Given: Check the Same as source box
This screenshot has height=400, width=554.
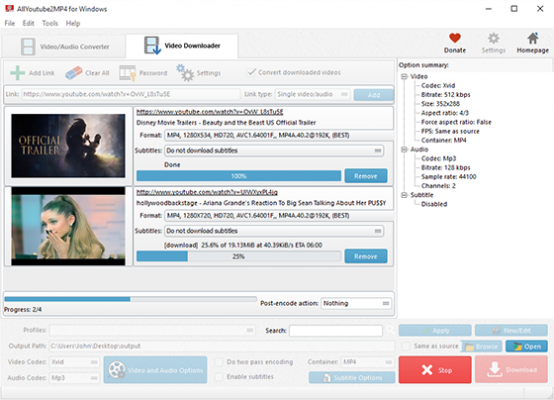Looking at the screenshot, I should 406,346.
